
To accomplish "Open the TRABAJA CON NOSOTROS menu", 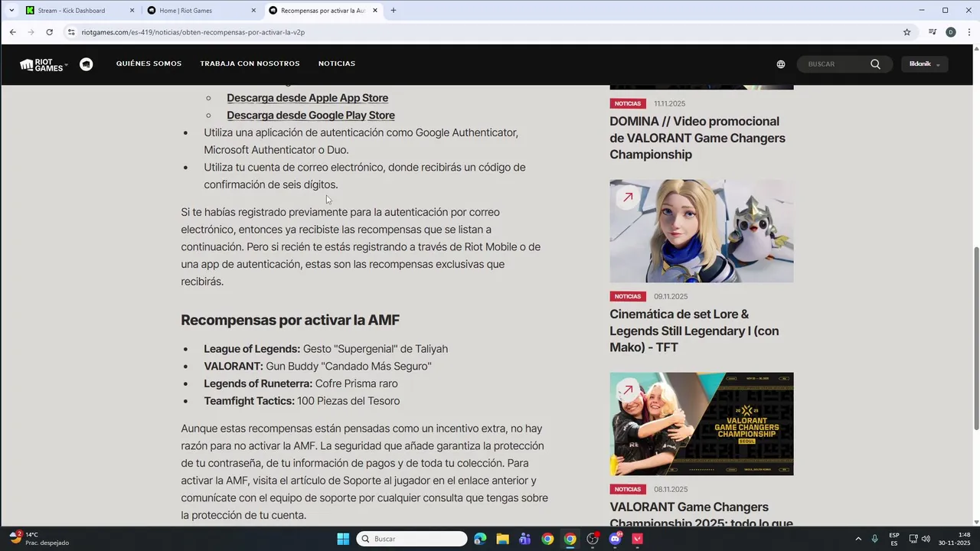I will click(x=250, y=64).
